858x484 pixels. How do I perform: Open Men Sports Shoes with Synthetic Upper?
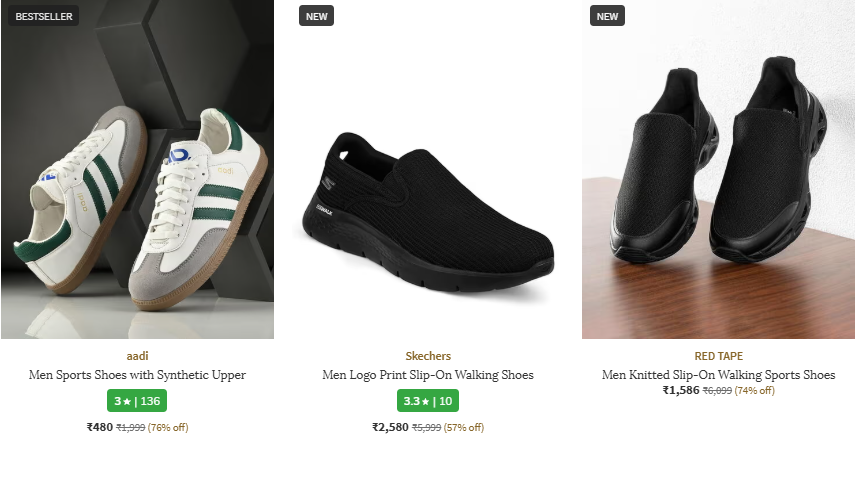click(137, 375)
